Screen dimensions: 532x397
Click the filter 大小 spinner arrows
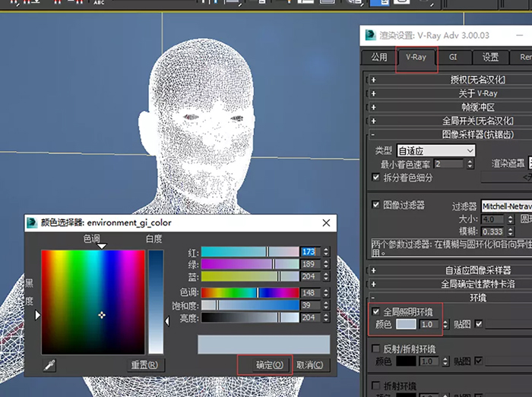(511, 219)
